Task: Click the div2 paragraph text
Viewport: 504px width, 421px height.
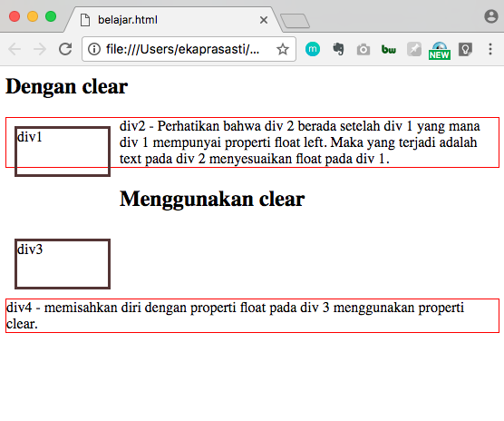Action: click(x=299, y=142)
